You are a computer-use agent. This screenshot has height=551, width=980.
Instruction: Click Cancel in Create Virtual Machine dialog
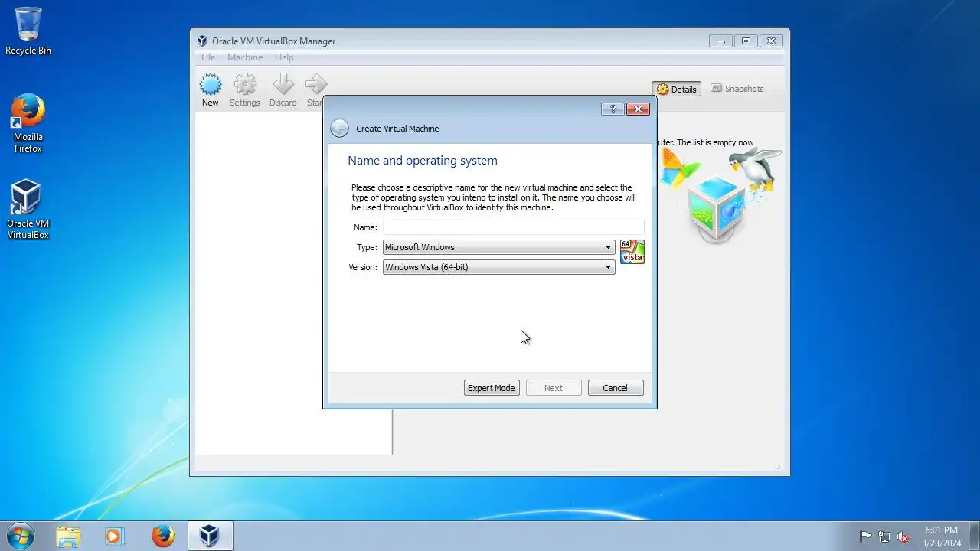click(616, 388)
